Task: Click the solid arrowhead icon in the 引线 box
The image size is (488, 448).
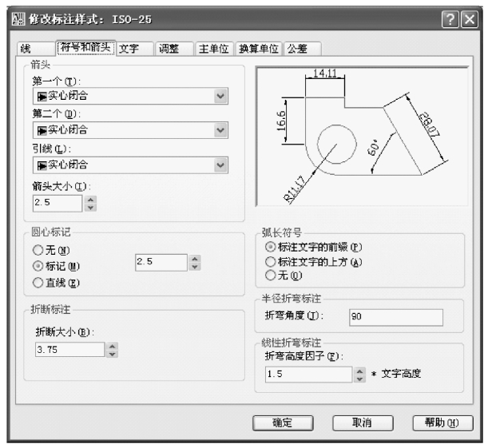Action: tap(42, 165)
